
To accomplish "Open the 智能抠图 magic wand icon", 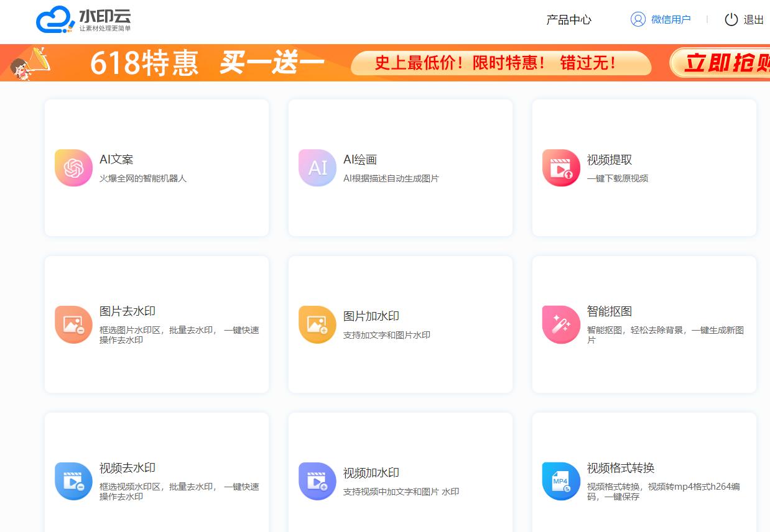I will point(561,324).
